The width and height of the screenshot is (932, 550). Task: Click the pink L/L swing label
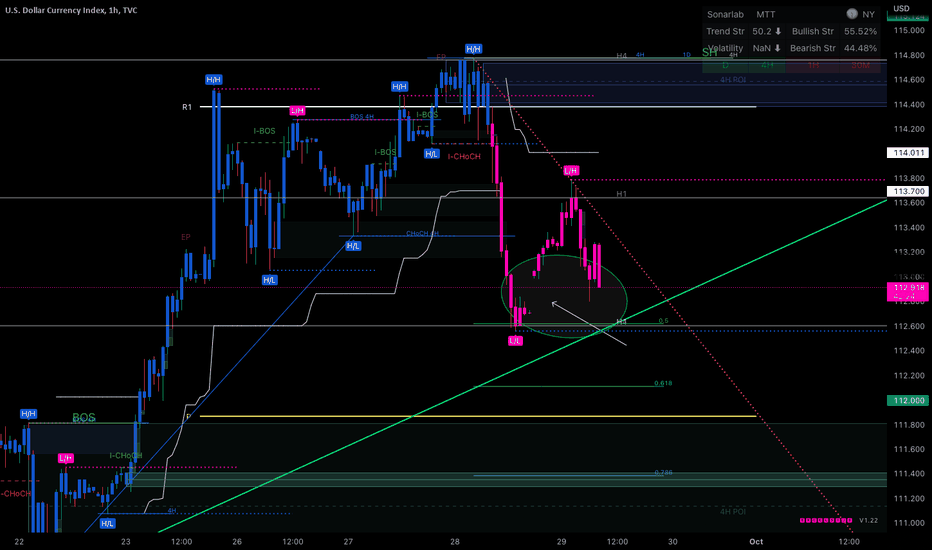tap(515, 341)
